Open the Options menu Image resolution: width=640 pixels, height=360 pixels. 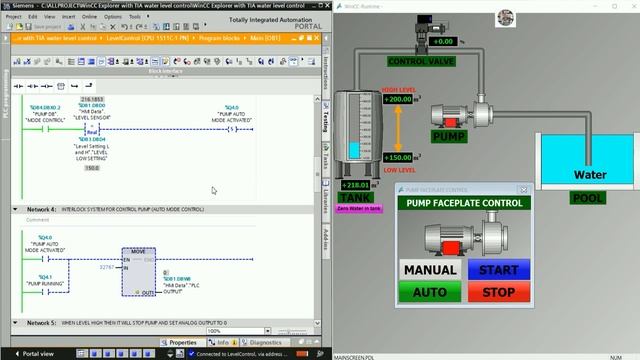coord(113,17)
